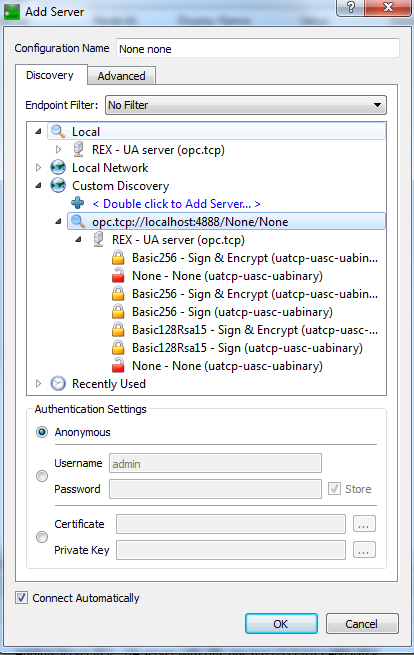Image resolution: width=414 pixels, height=655 pixels.
Task: Click the magnifier icon next to Local
Action: pyautogui.click(x=58, y=132)
